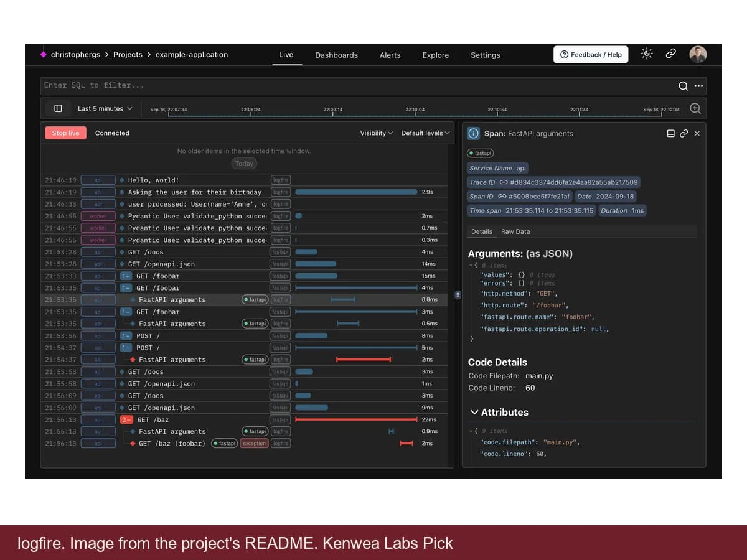Open the Settings tab
The width and height of the screenshot is (747, 560).
click(486, 55)
